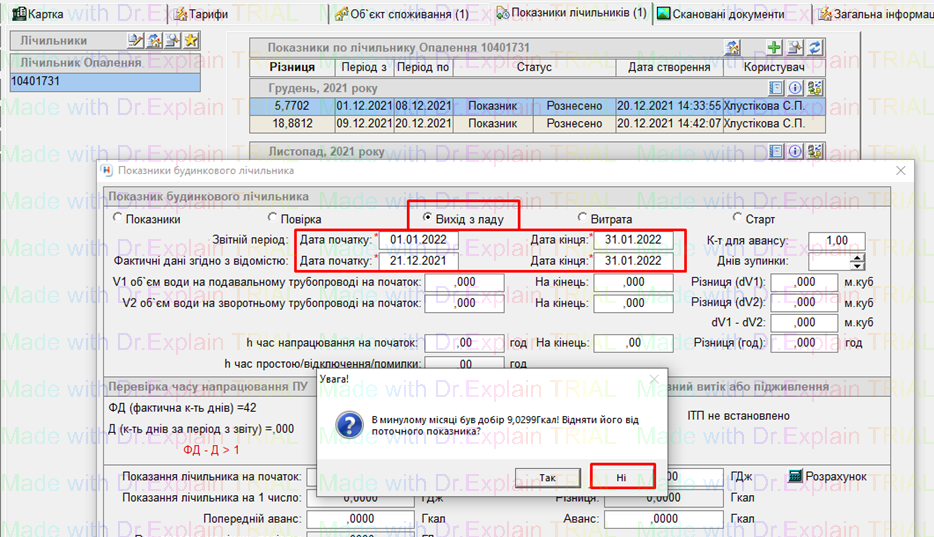Select the Показники radio button

[119, 219]
